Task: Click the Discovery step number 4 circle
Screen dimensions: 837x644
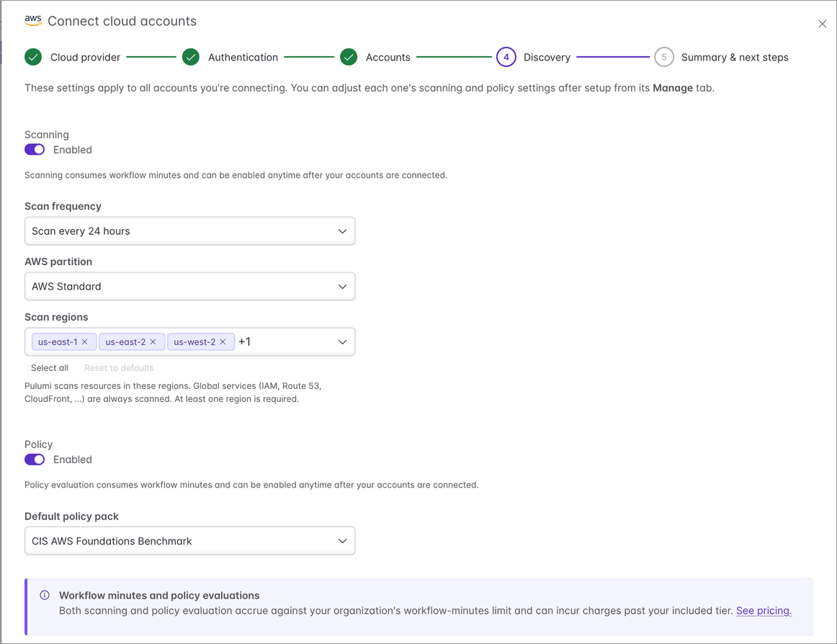Action: 506,57
